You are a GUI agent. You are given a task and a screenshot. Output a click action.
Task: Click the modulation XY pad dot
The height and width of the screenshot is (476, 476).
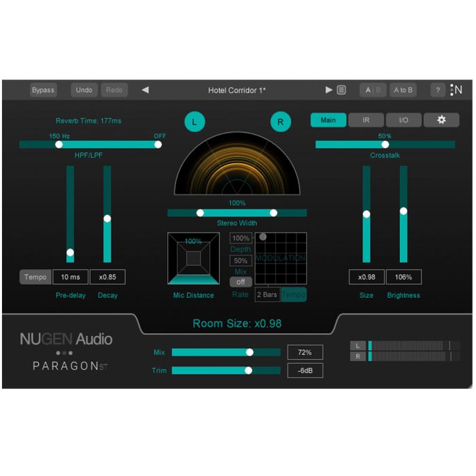point(263,237)
